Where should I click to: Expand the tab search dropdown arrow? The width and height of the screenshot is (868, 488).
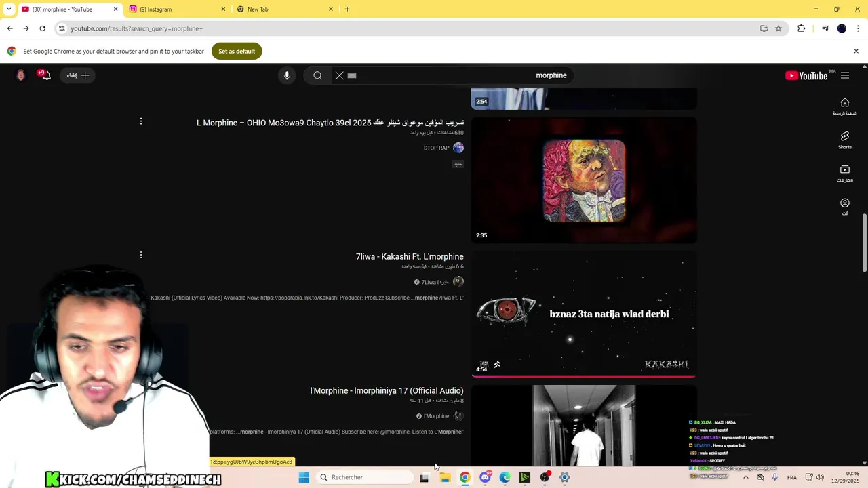[9, 9]
